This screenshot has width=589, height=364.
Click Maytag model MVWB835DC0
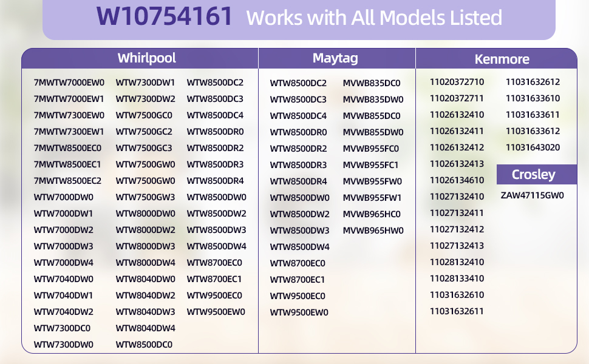coord(372,83)
